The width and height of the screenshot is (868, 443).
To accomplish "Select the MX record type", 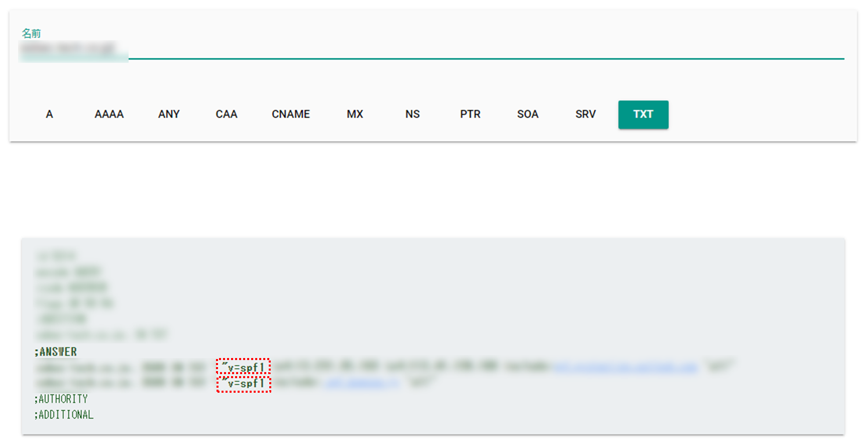I will (x=355, y=115).
